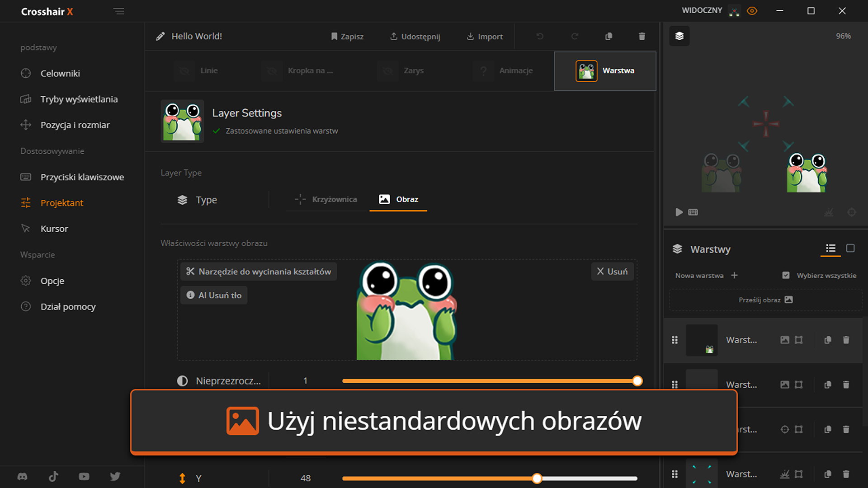Click the AI Usuń tło button
The height and width of the screenshot is (488, 868).
point(214,295)
